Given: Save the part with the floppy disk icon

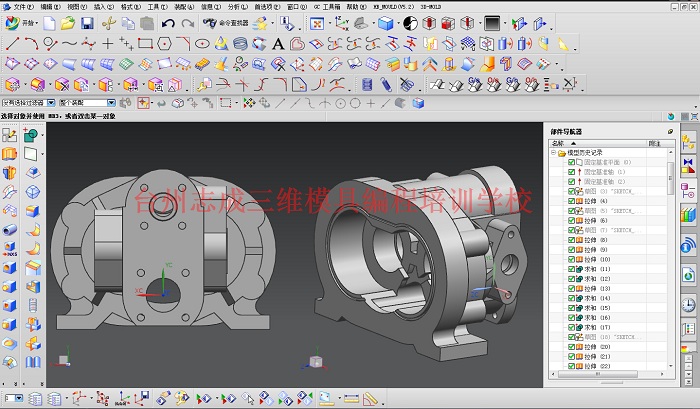Looking at the screenshot, I should [87, 23].
